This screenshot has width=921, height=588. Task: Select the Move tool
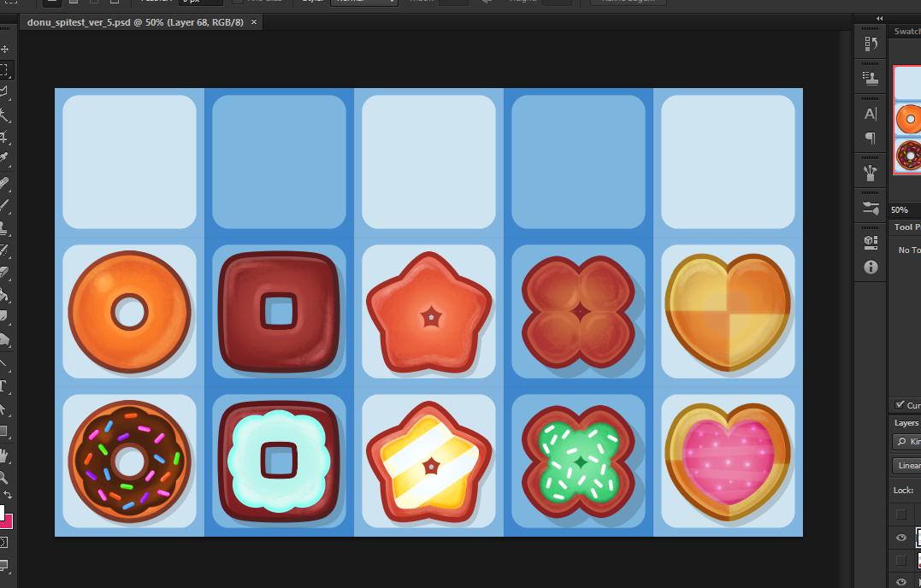[x=4, y=49]
